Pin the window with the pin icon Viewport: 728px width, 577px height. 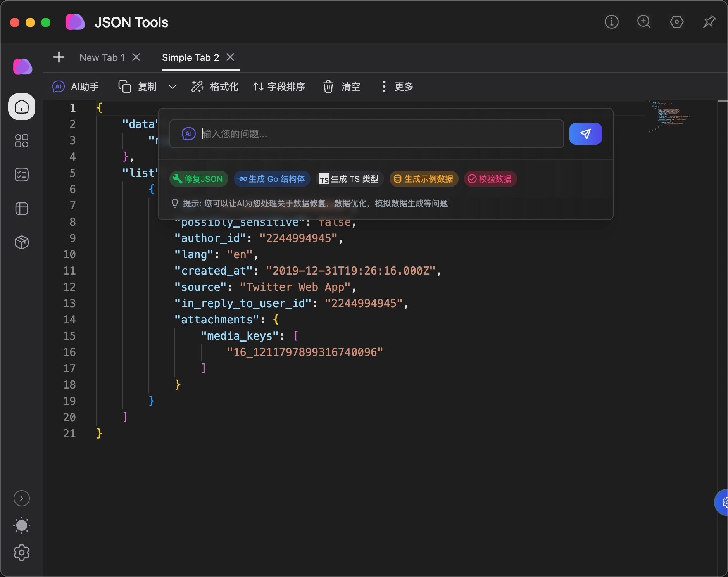[x=709, y=22]
